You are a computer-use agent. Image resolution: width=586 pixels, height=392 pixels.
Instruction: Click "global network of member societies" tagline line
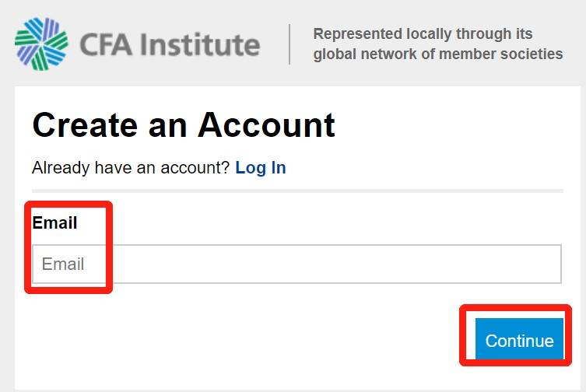point(437,54)
